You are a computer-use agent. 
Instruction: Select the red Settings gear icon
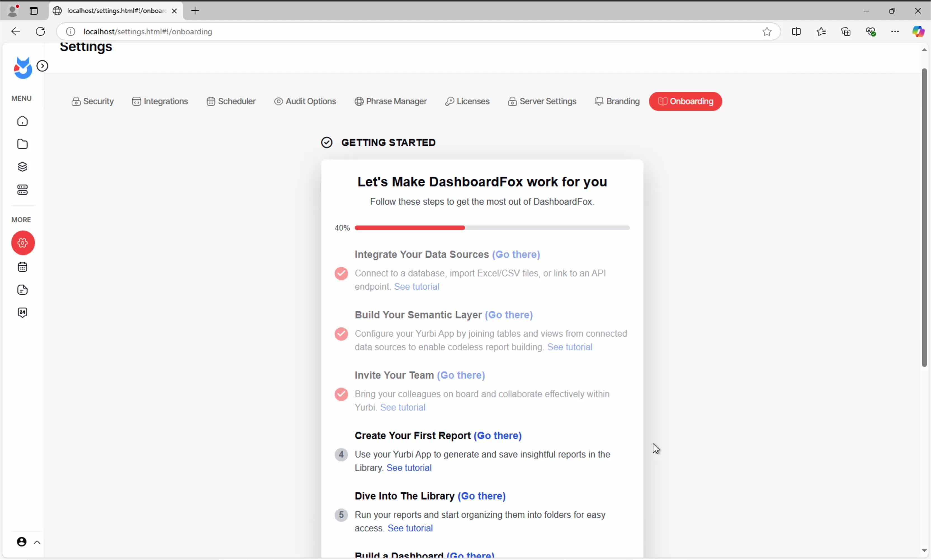pos(23,243)
